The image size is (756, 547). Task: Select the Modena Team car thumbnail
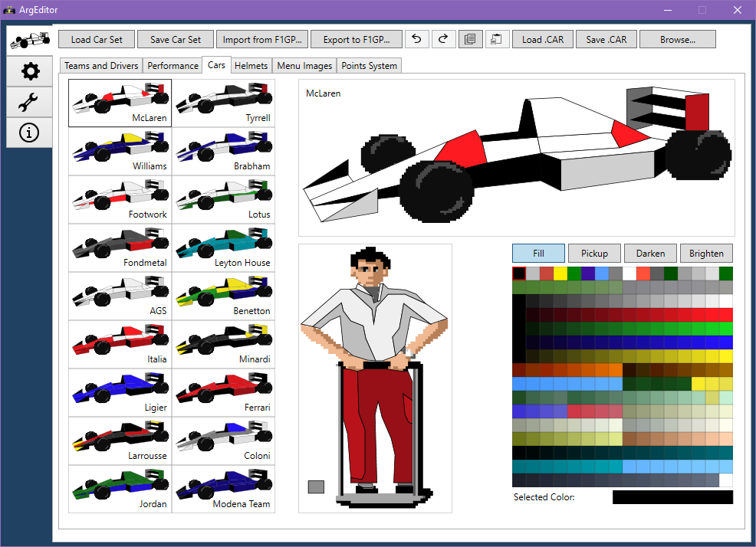pos(224,489)
